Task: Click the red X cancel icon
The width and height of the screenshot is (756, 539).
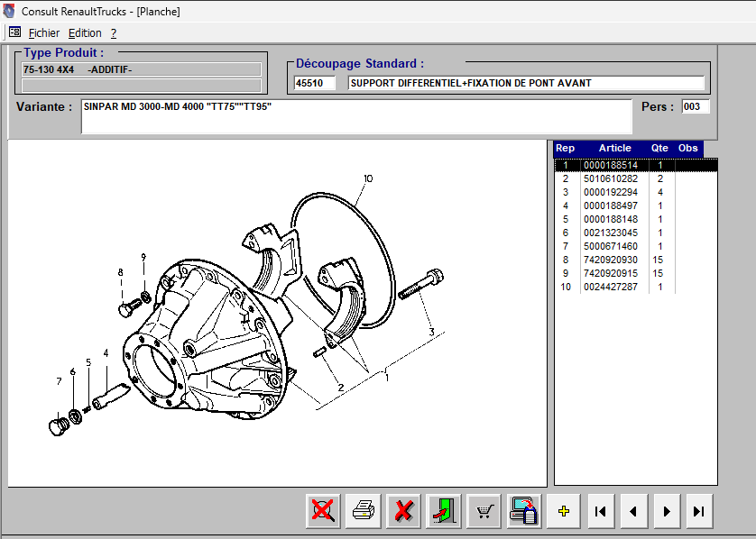Action: click(x=403, y=511)
